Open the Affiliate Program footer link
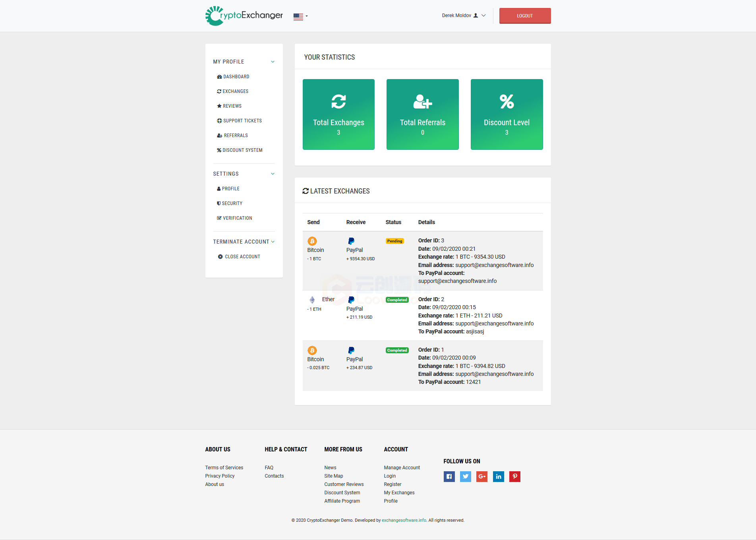Viewport: 756px width, 540px height. click(x=342, y=501)
